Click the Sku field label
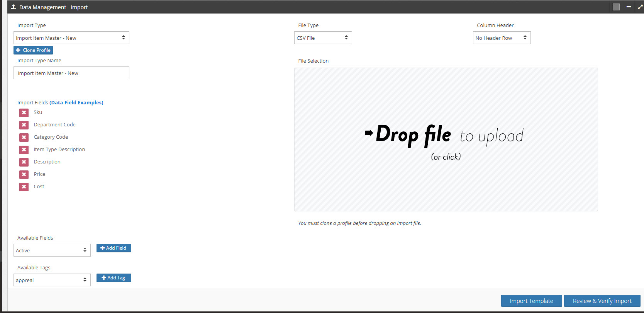644x313 pixels. pyautogui.click(x=38, y=112)
